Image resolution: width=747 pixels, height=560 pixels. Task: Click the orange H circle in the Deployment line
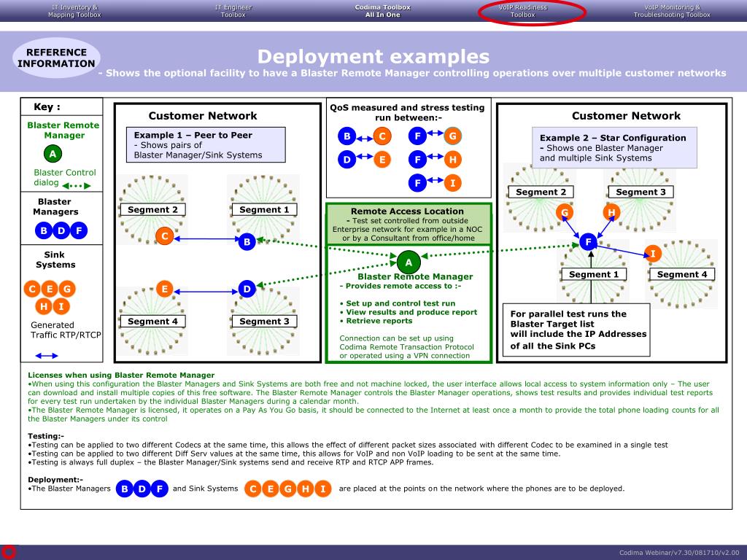point(306,489)
